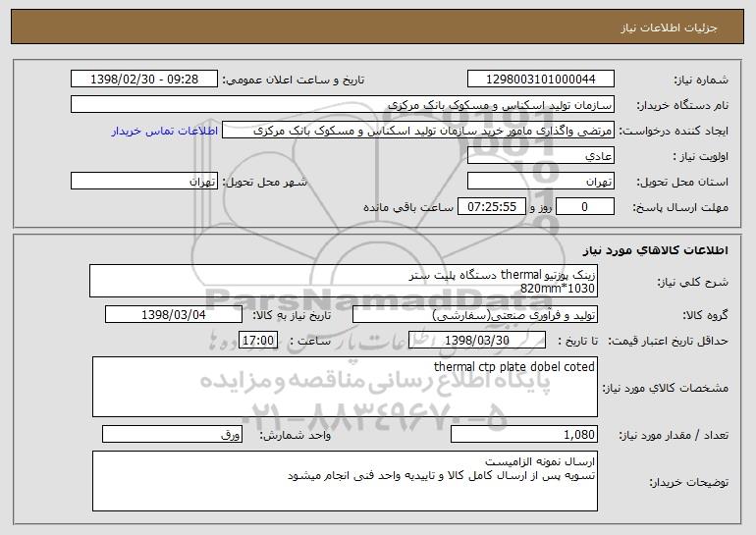Click the اولویت نیاز label
Viewport: 756px width, 535px height.
pyautogui.click(x=701, y=156)
